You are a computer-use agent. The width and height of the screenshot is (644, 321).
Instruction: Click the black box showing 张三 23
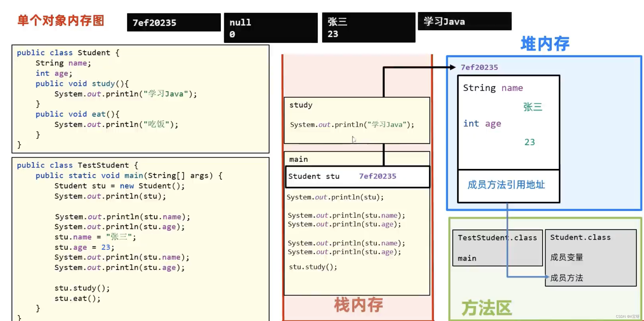click(369, 28)
